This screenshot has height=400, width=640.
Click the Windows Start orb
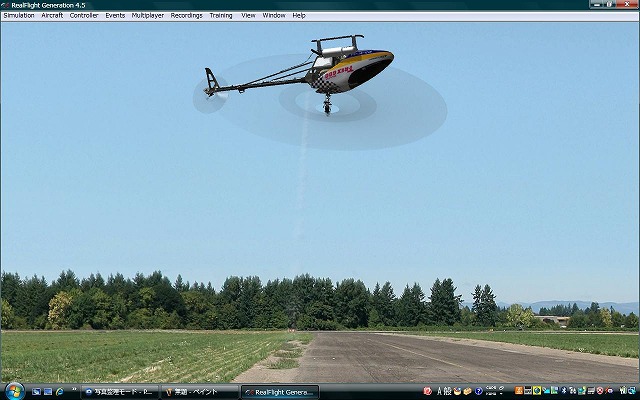coord(13,390)
